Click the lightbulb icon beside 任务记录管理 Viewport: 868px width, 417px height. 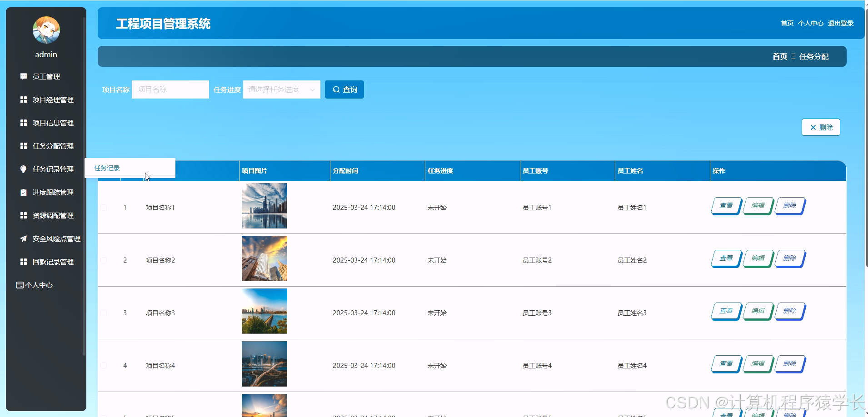(x=24, y=169)
